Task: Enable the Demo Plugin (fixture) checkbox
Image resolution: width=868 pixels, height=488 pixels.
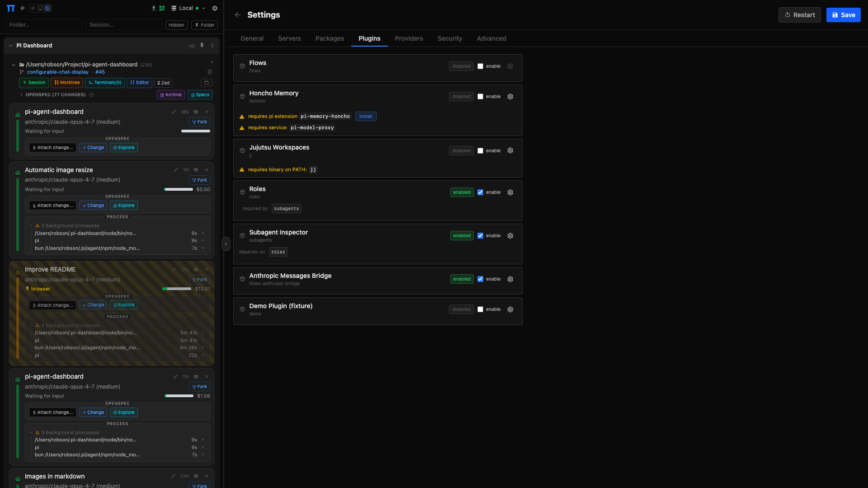Action: 480,310
